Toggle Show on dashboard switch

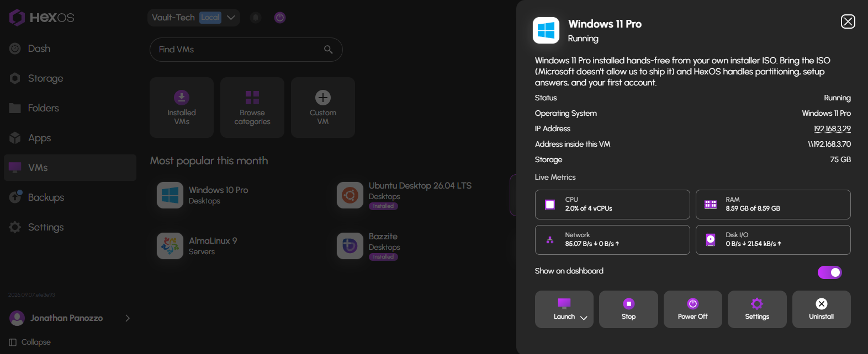830,272
